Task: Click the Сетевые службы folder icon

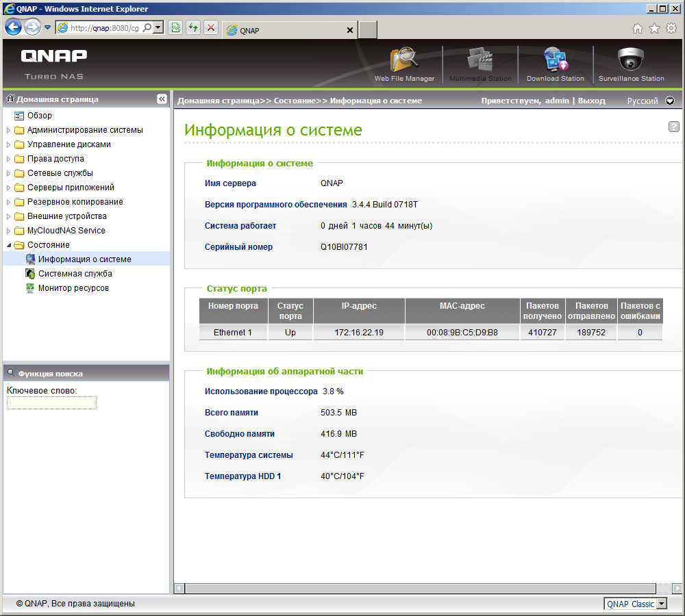Action: tap(19, 173)
